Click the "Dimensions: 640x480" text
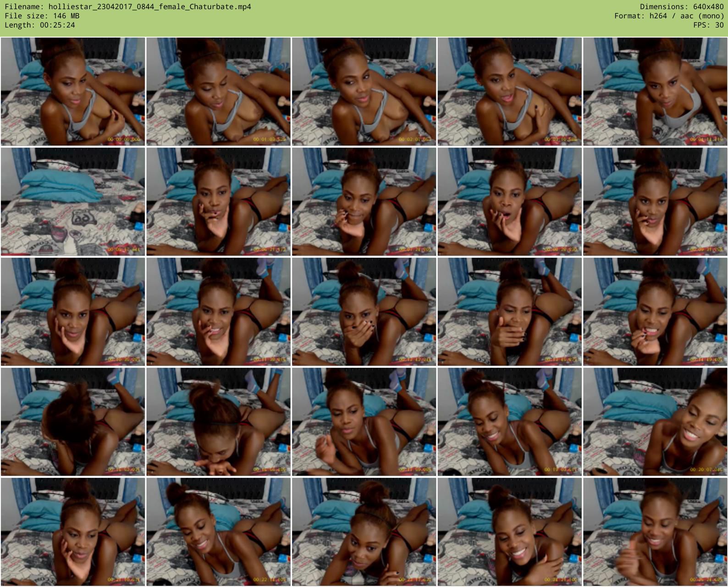Image resolution: width=728 pixels, height=587 pixels. 682,7
